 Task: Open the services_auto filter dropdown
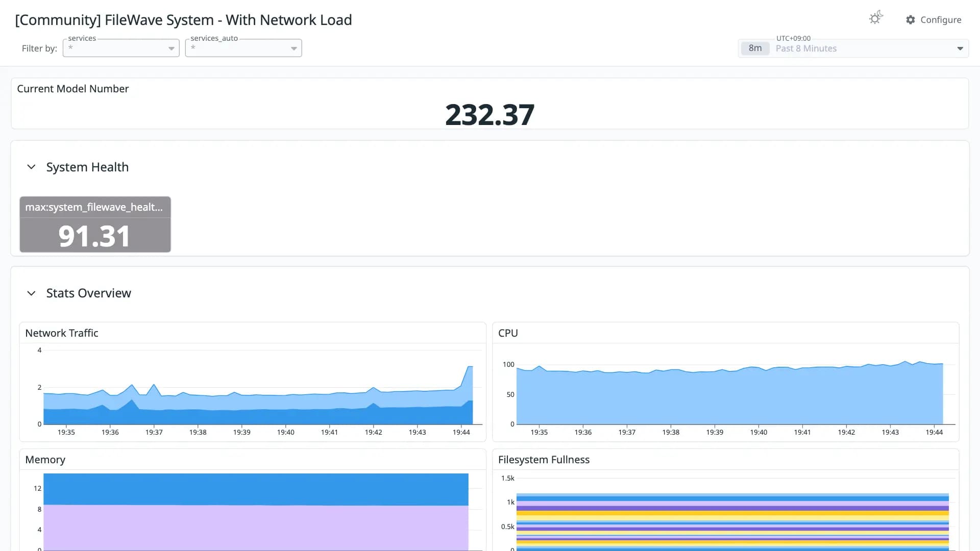click(243, 48)
